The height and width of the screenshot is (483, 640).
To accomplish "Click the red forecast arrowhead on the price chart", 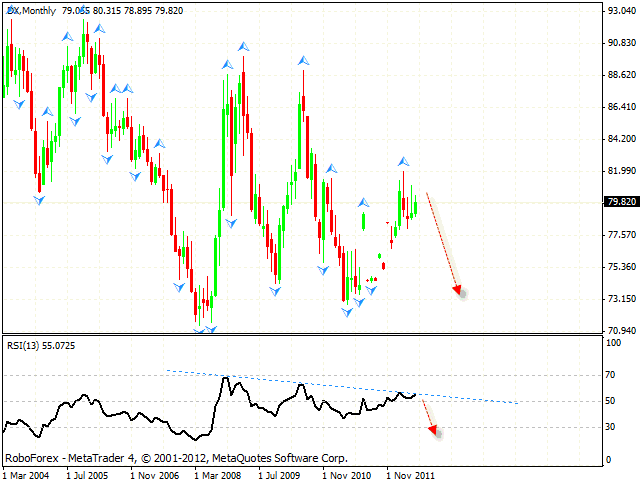I will click(458, 291).
